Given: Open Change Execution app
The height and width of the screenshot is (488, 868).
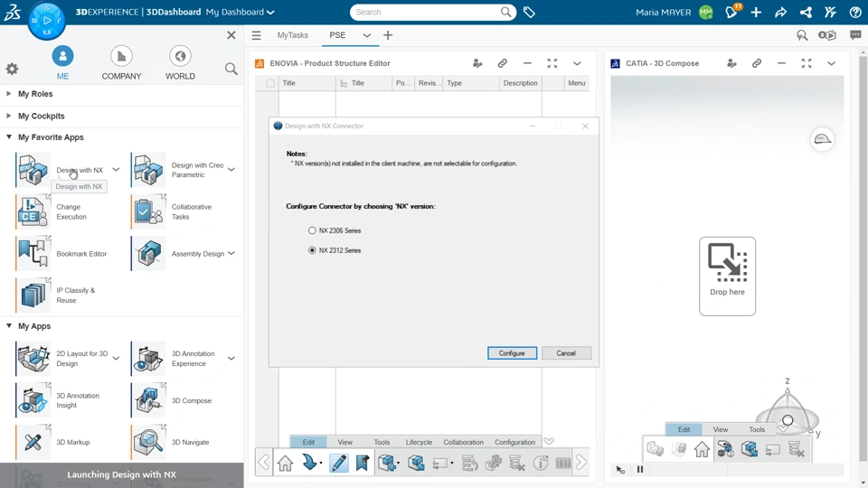Looking at the screenshot, I should (33, 211).
